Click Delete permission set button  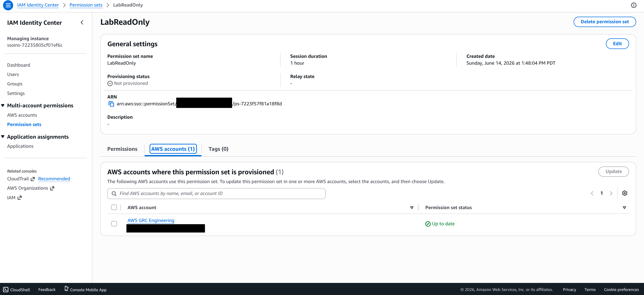(x=605, y=22)
